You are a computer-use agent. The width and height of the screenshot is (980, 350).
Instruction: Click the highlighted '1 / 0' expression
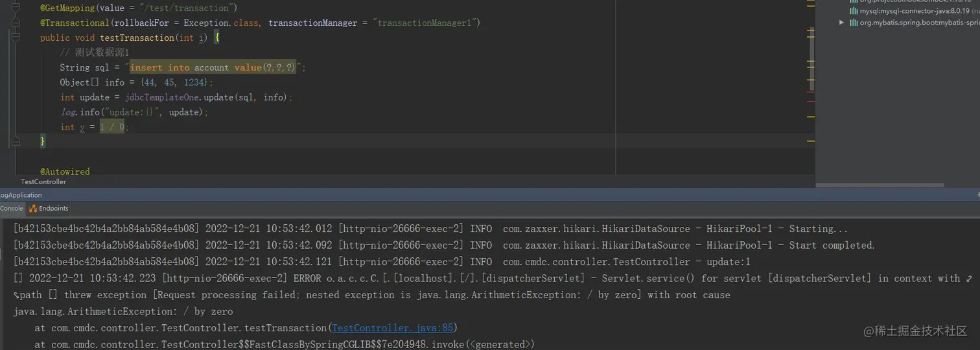[113, 127]
